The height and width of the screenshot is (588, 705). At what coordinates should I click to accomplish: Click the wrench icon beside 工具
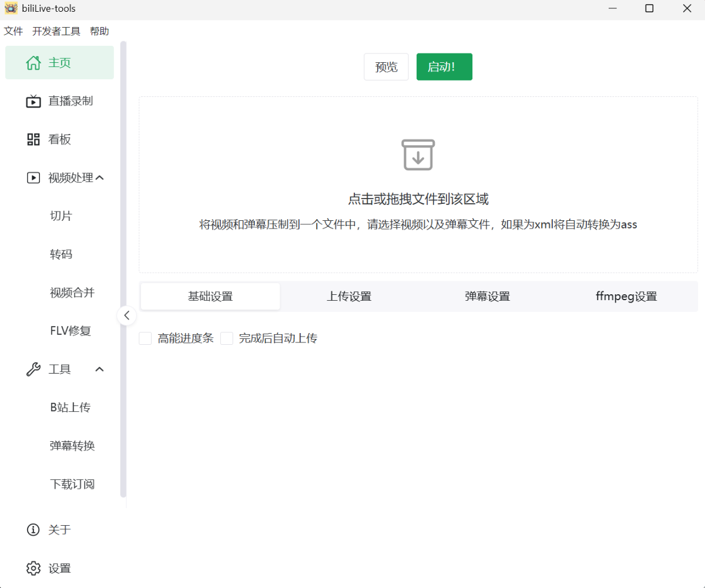tap(33, 369)
